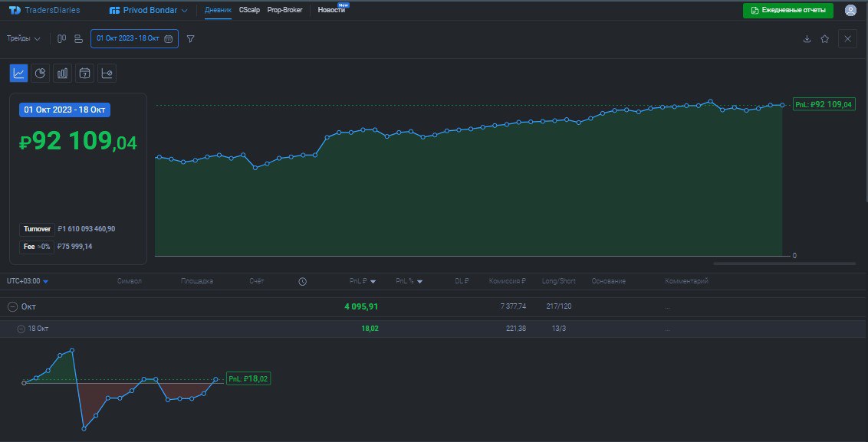Select the line chart view icon
The image size is (868, 442).
(19, 73)
